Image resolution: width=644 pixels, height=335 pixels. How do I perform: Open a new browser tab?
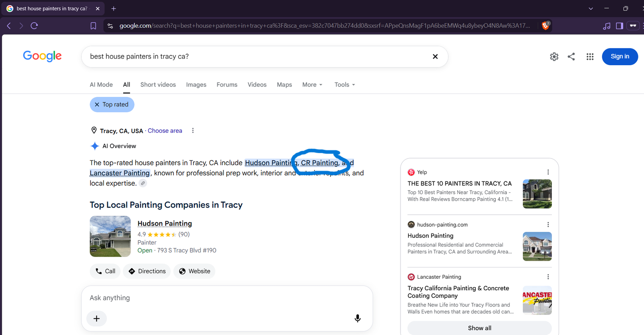[x=114, y=8]
